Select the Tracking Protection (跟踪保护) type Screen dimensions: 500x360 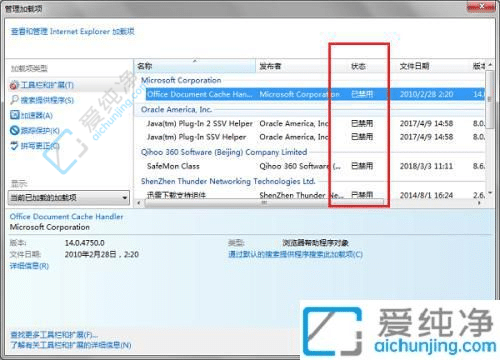35,130
